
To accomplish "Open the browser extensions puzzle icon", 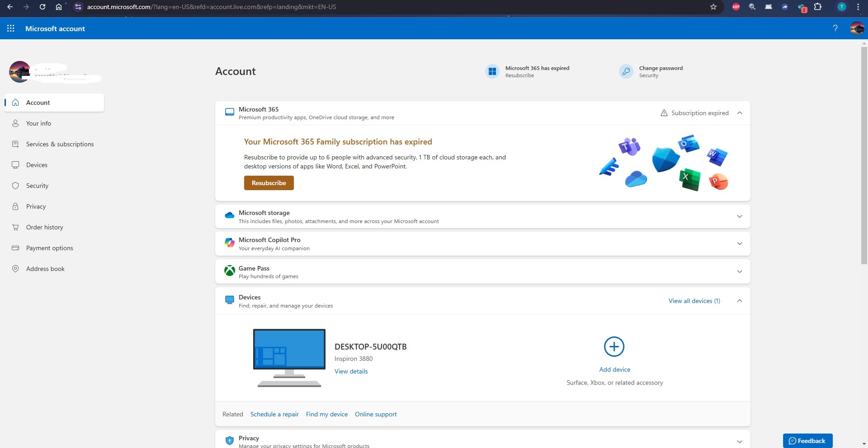I will pyautogui.click(x=818, y=7).
